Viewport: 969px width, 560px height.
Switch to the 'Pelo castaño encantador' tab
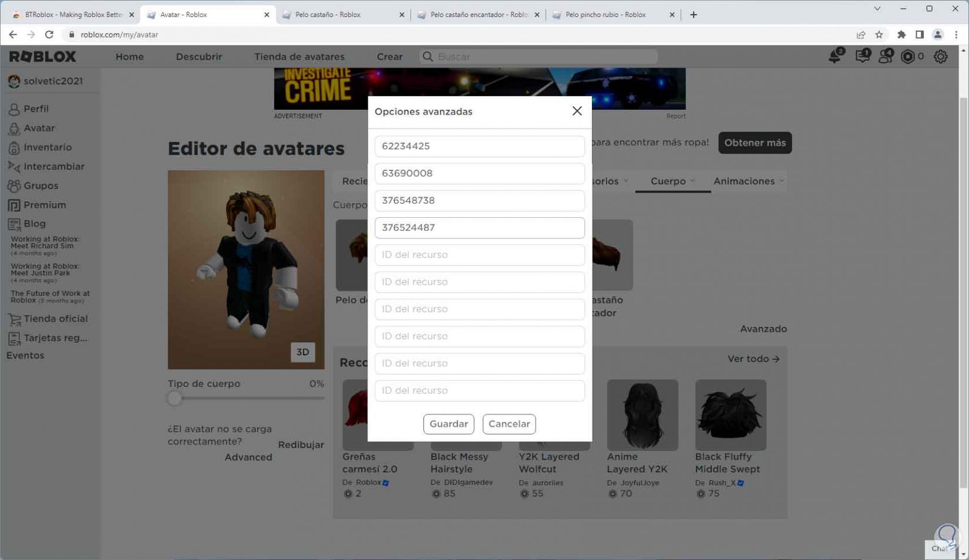(479, 15)
